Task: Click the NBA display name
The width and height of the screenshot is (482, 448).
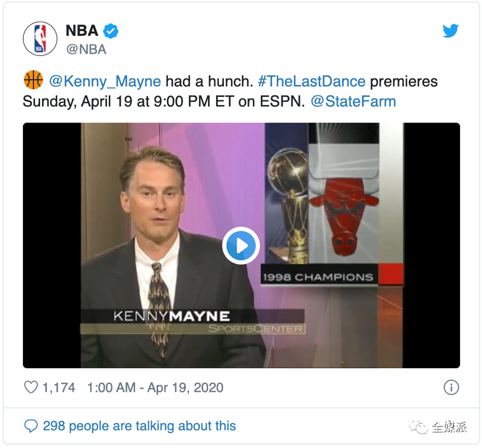Action: click(82, 31)
